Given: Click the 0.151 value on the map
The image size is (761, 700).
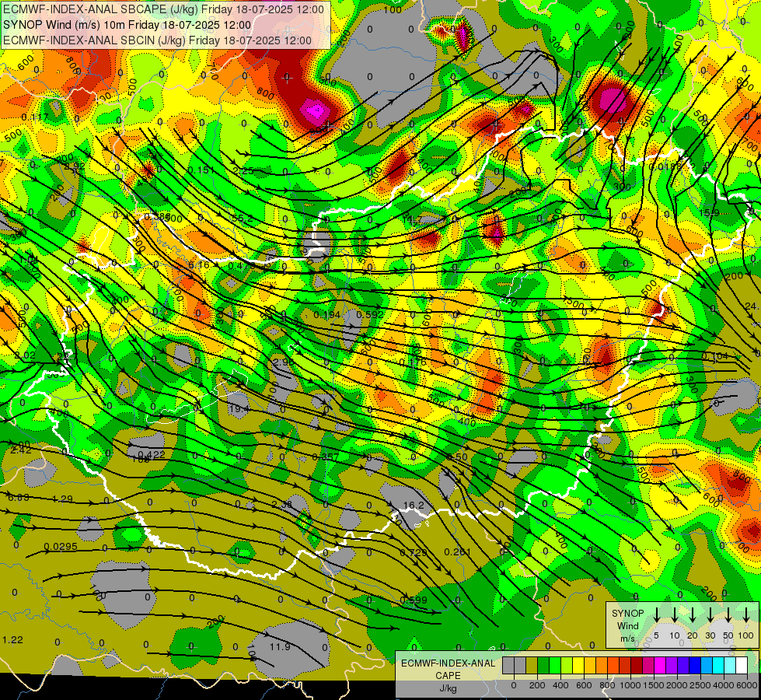Looking at the screenshot, I should pos(201,170).
